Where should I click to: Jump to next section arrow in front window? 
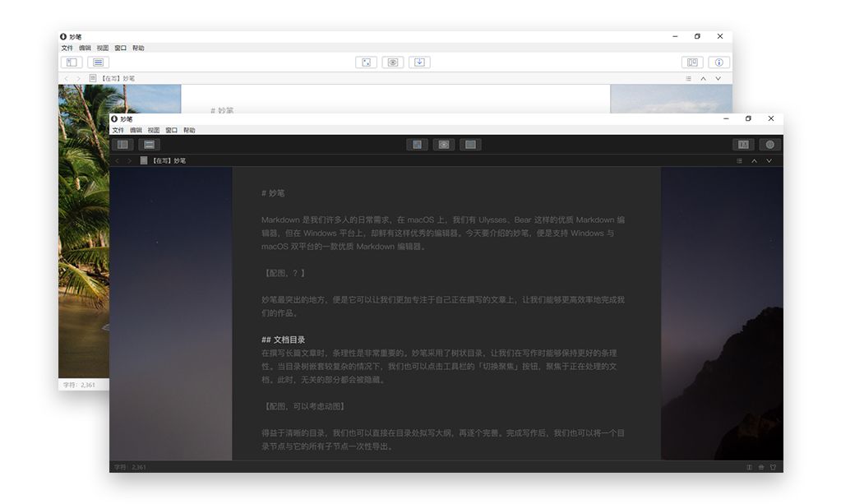click(x=769, y=161)
